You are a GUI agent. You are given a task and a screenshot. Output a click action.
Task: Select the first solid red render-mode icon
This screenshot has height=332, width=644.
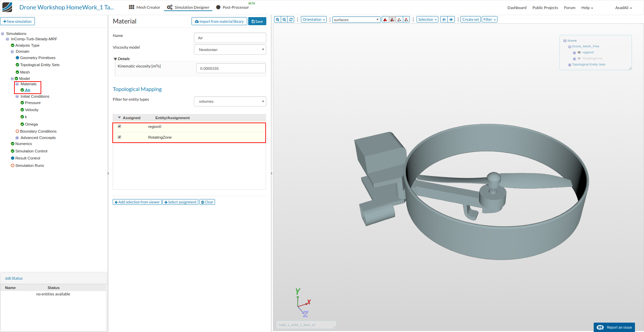pyautogui.click(x=385, y=20)
